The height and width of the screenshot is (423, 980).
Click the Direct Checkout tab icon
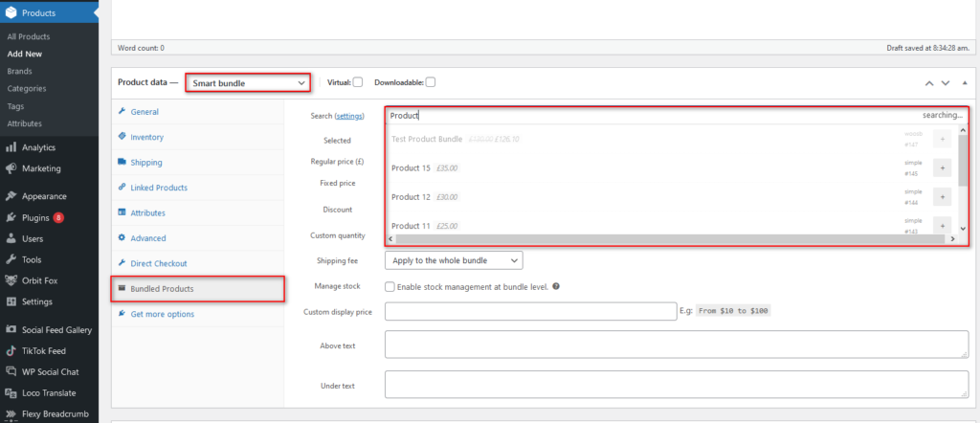point(122,264)
